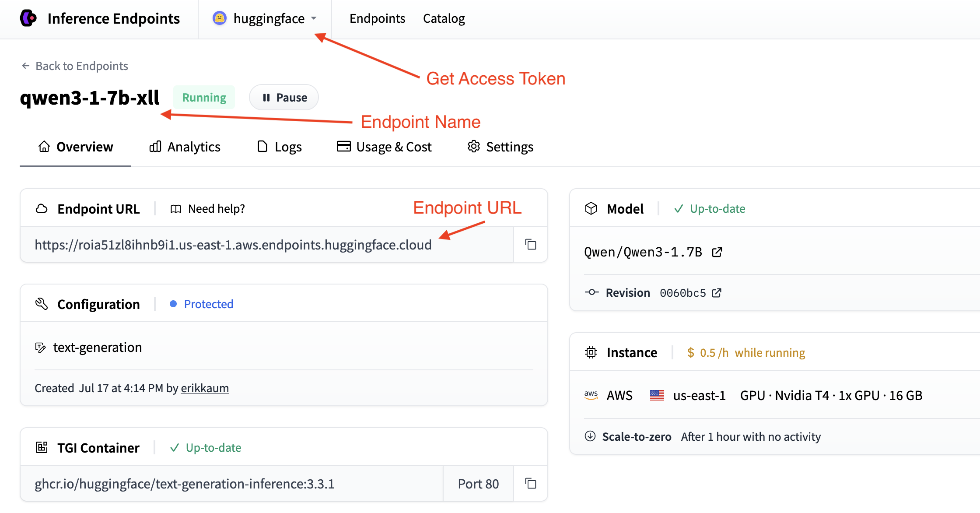The height and width of the screenshot is (513, 980).
Task: Expand the huggingface account dropdown arrow
Action: click(x=314, y=18)
